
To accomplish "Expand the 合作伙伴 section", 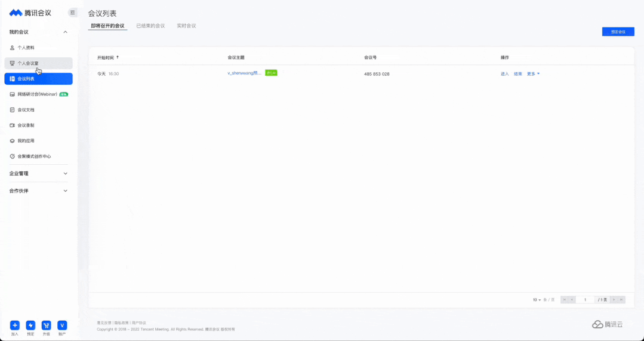I will (x=65, y=191).
